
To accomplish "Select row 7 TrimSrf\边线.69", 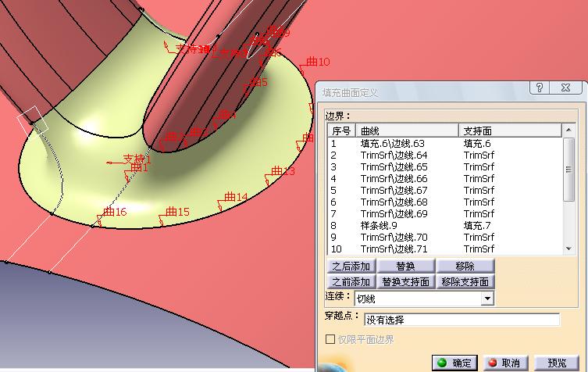I will [445, 213].
